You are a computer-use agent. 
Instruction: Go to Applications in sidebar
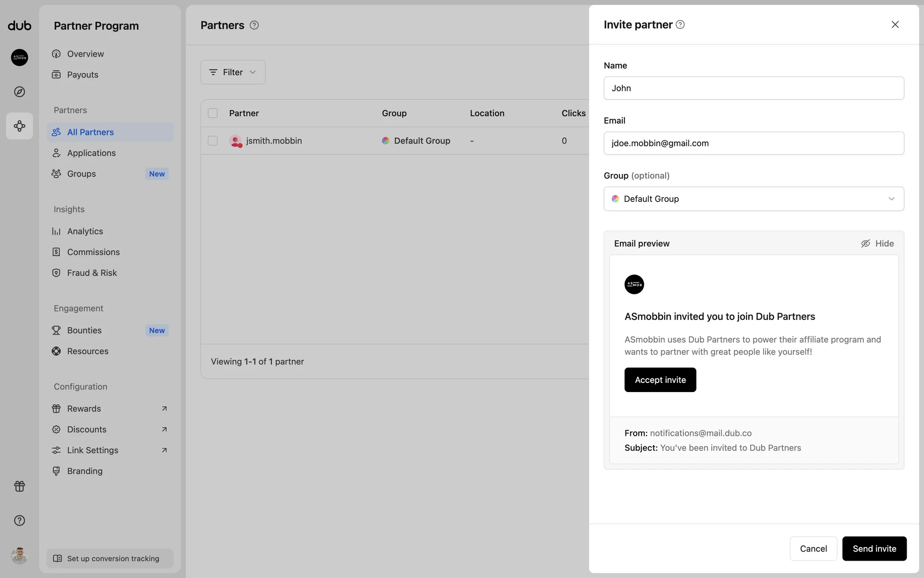tap(91, 153)
